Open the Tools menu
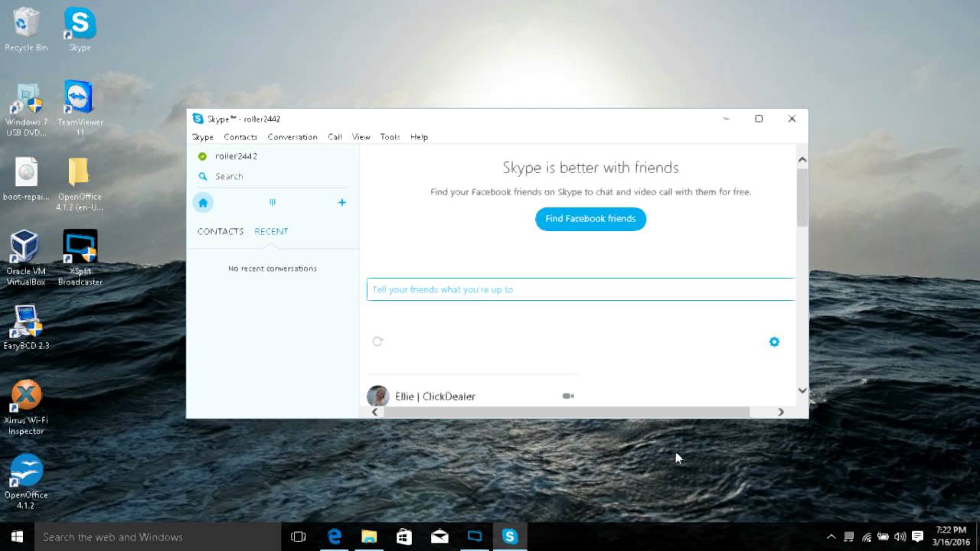 [390, 137]
